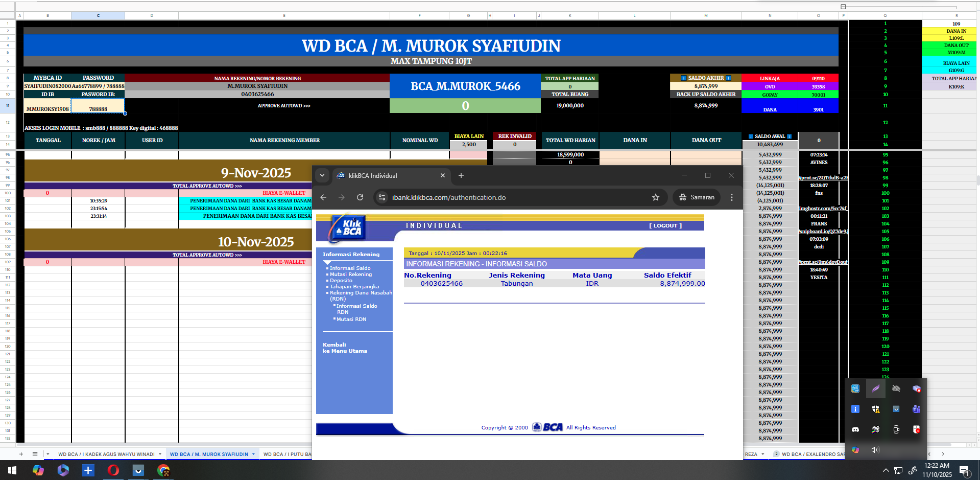Open Informasi Saldo in sidebar

coord(350,268)
